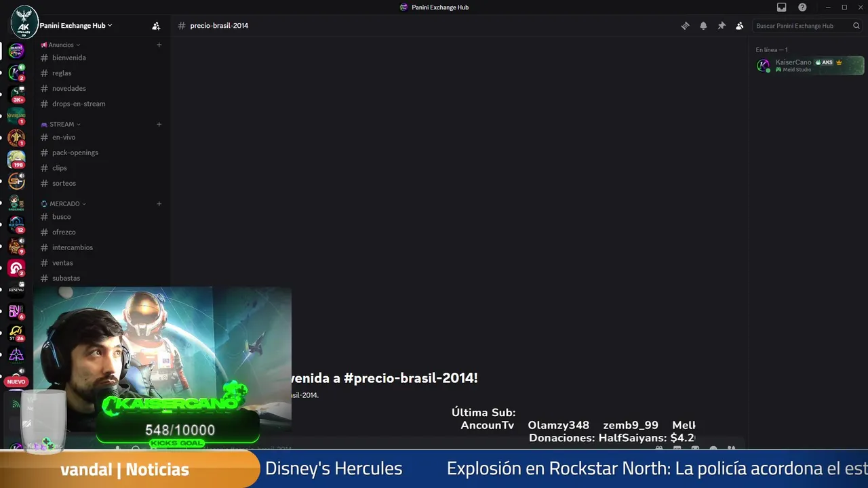Click the 'En línea — 1' group label
The height and width of the screenshot is (488, 868).
click(772, 49)
